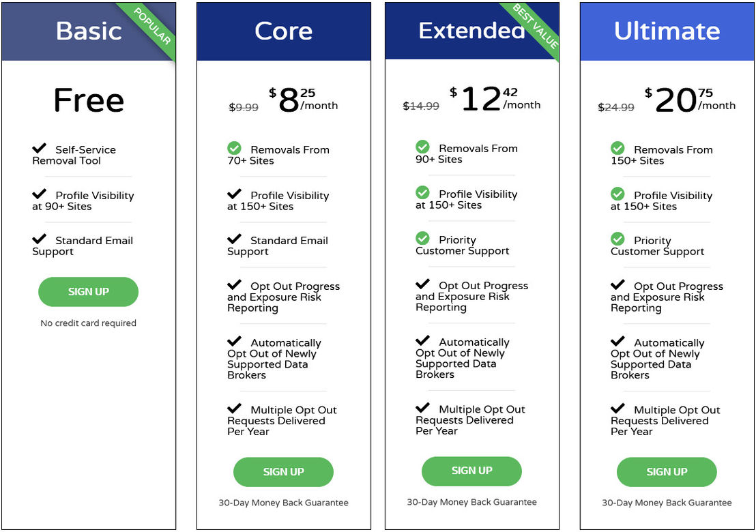This screenshot has height=532, width=756.
Task: Click checkmark beside Extended Automatically Opt Out feature
Action: pos(422,340)
